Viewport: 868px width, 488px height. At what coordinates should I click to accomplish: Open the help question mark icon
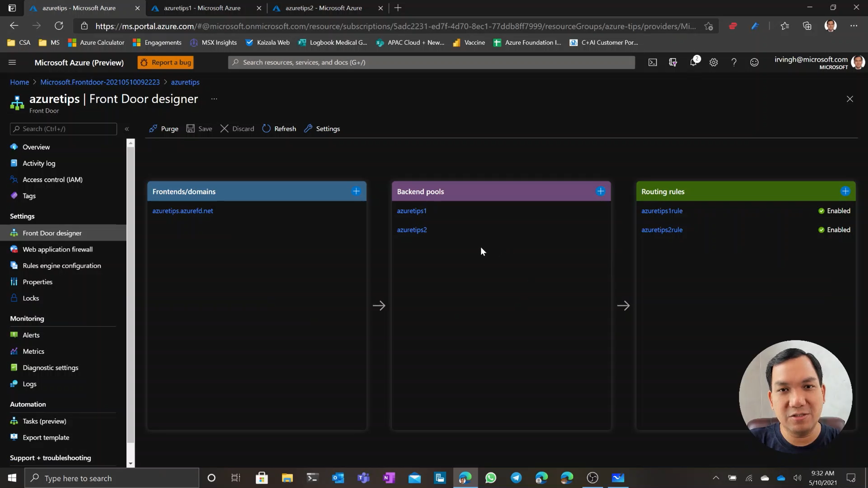[734, 62]
